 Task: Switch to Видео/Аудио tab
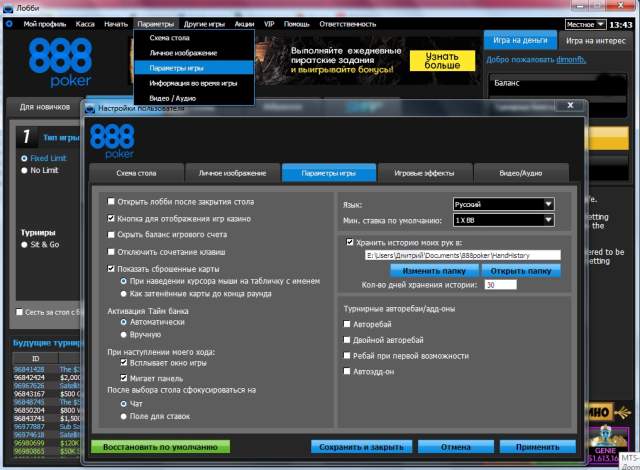[521, 173]
